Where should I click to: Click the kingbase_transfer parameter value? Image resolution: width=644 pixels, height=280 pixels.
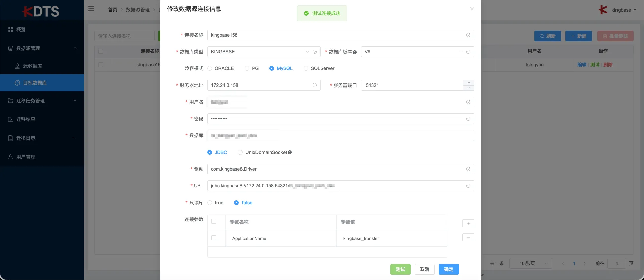361,238
